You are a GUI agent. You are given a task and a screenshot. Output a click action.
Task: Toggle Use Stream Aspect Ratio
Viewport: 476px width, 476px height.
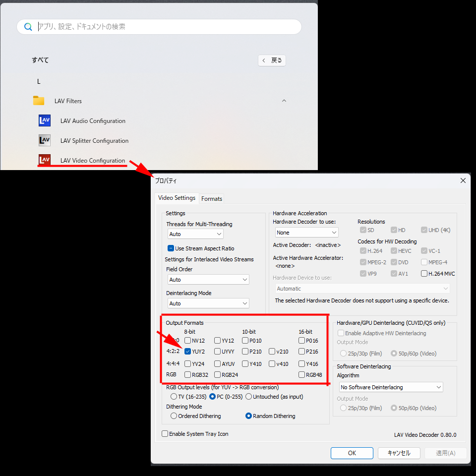[x=171, y=248]
